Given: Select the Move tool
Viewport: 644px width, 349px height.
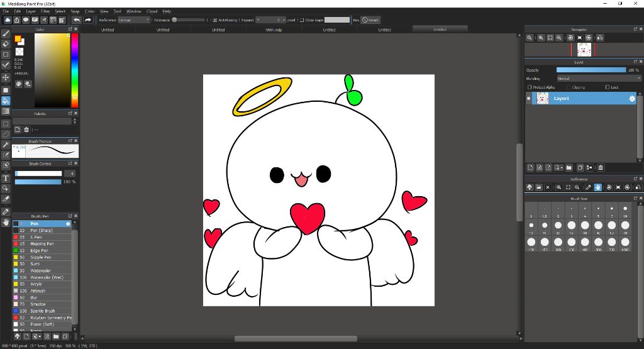Looking at the screenshot, I should tap(6, 77).
